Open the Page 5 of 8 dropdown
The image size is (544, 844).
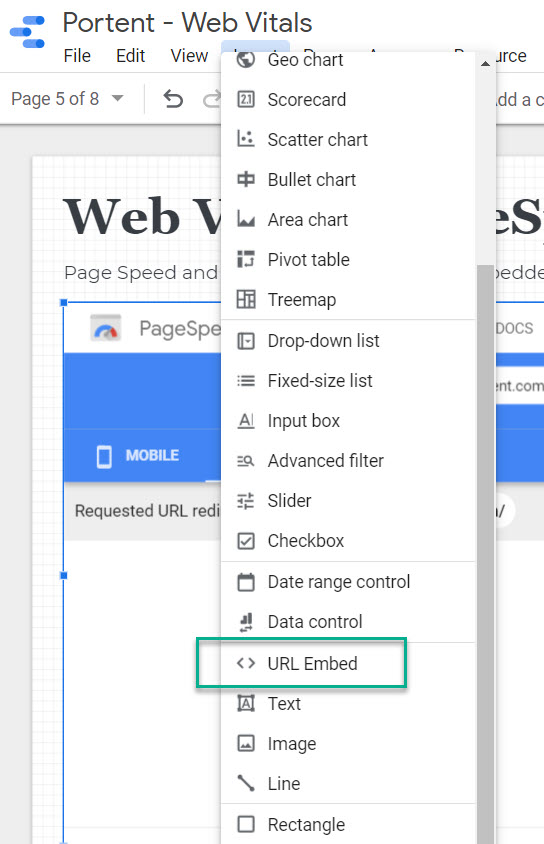pos(67,99)
